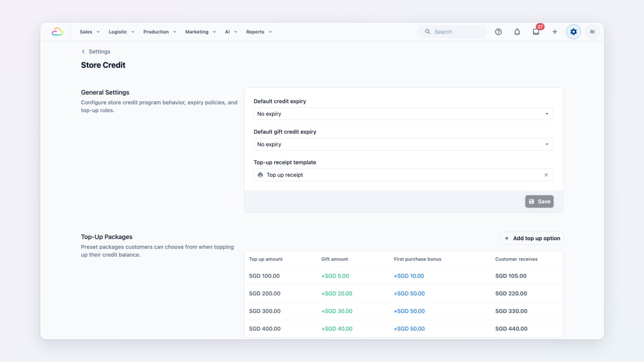Click the First purchase bonus column header
Image resolution: width=644 pixels, height=362 pixels.
tap(417, 259)
